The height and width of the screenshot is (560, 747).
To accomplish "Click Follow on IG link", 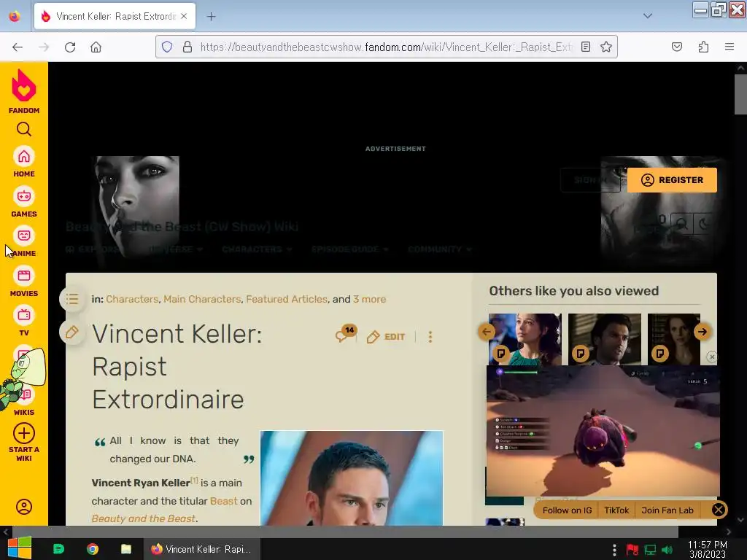I will pos(567,510).
